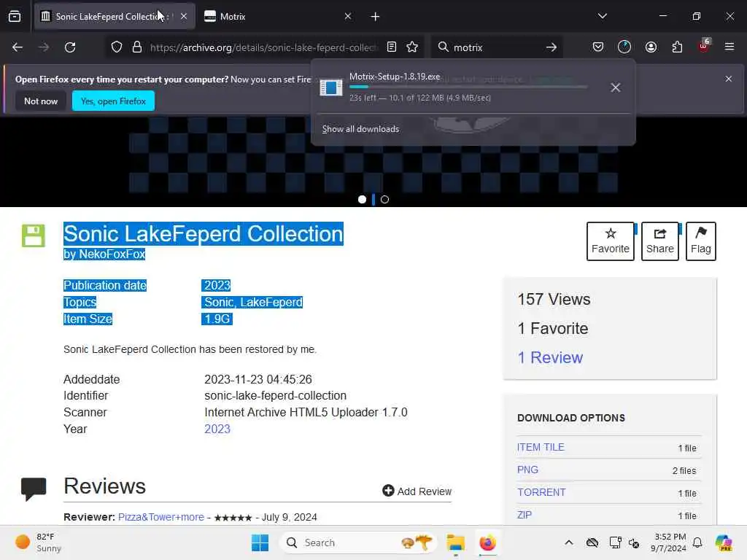
Task: Download the ZIP file
Action: point(525,515)
